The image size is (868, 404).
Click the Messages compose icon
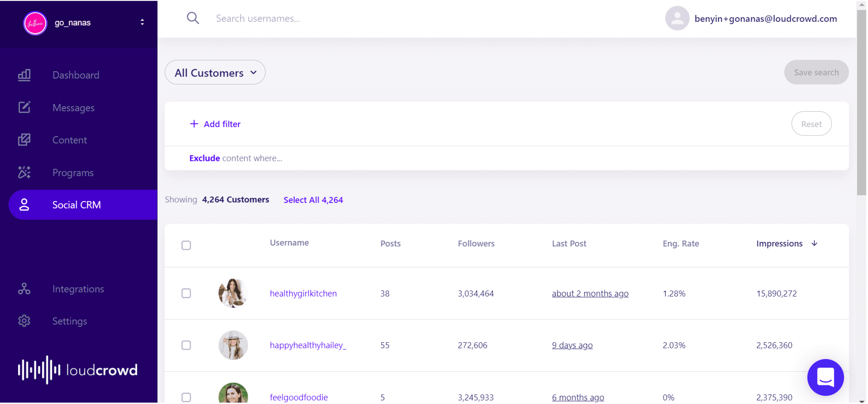(24, 108)
